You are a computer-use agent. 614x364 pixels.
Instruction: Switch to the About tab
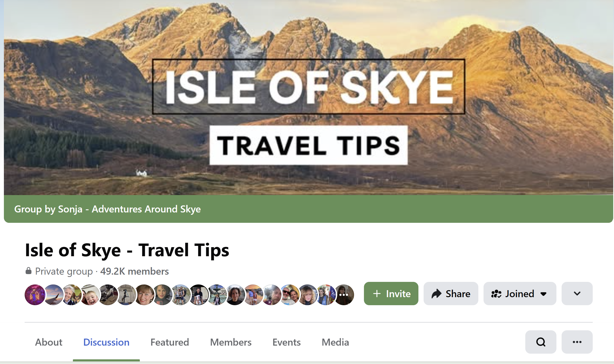49,342
